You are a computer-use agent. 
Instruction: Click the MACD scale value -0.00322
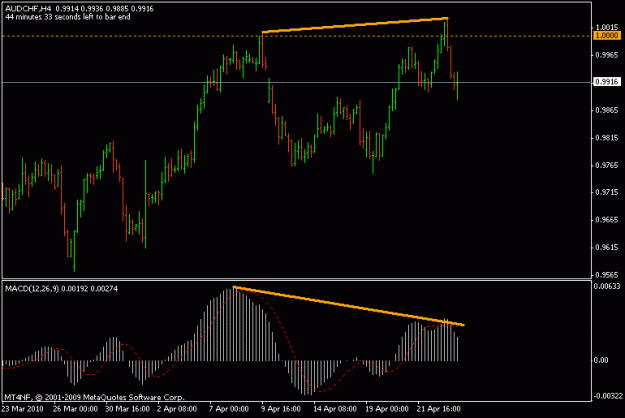[607, 396]
